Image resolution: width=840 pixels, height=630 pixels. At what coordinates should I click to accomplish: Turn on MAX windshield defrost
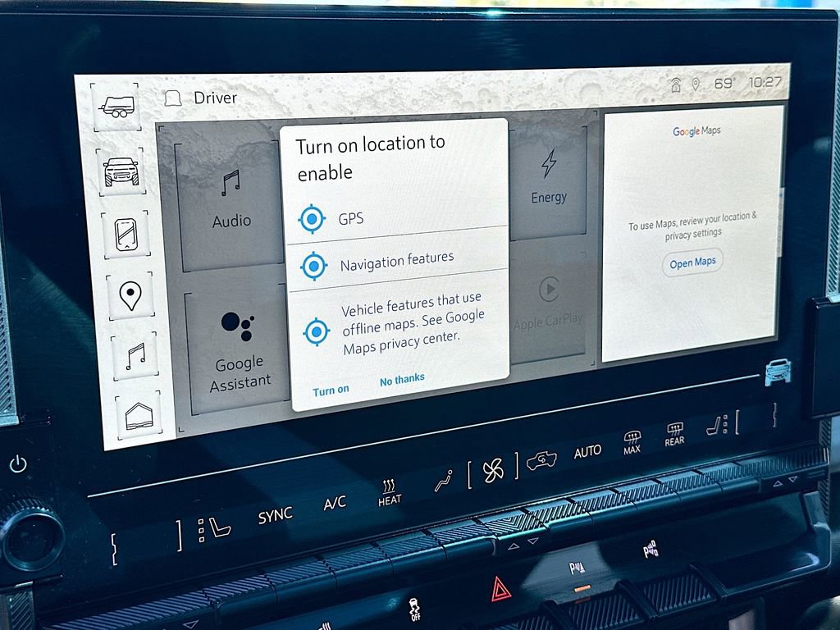[x=632, y=443]
